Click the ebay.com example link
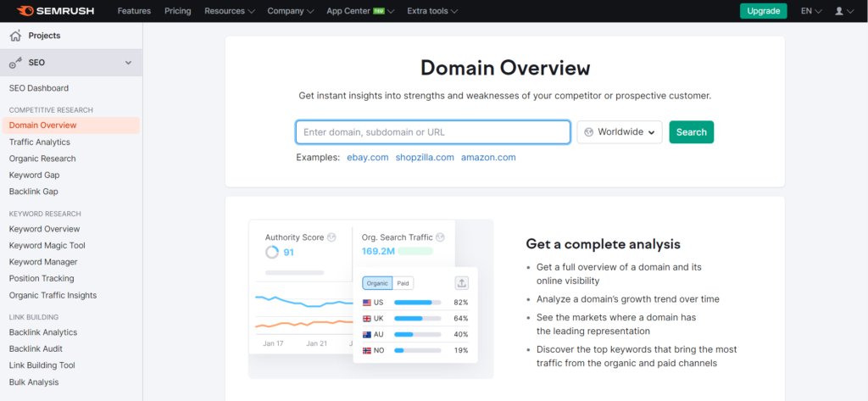Viewport: 868px width, 401px height. [x=368, y=158]
